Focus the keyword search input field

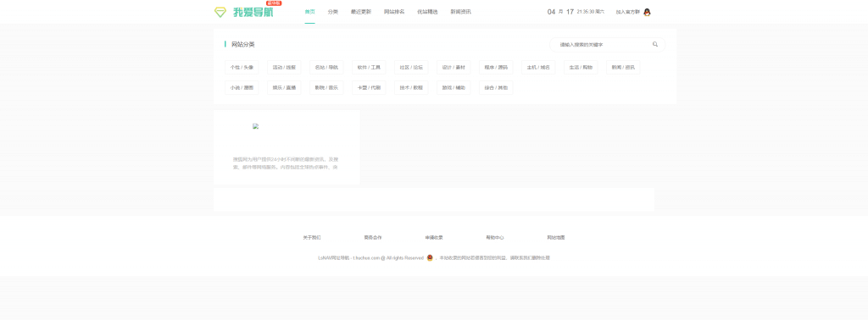(603, 45)
